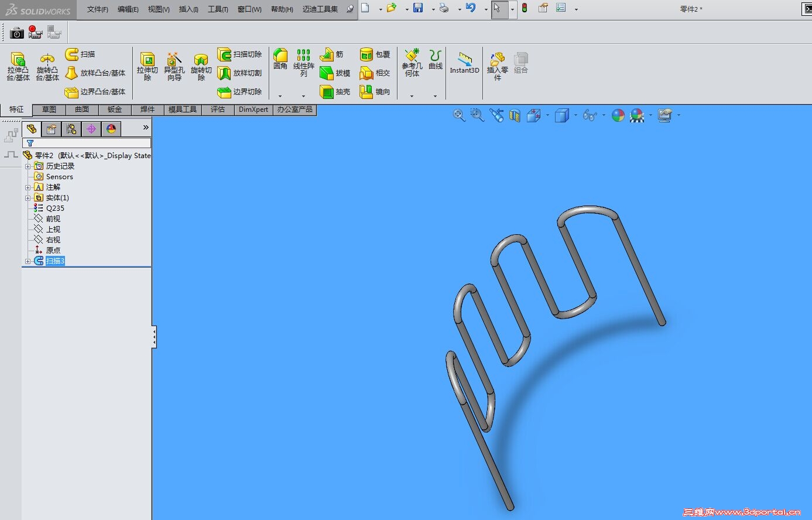Screen dimensions: 812x520
Task: Click Insert Part (插入零件)
Action: (498, 66)
